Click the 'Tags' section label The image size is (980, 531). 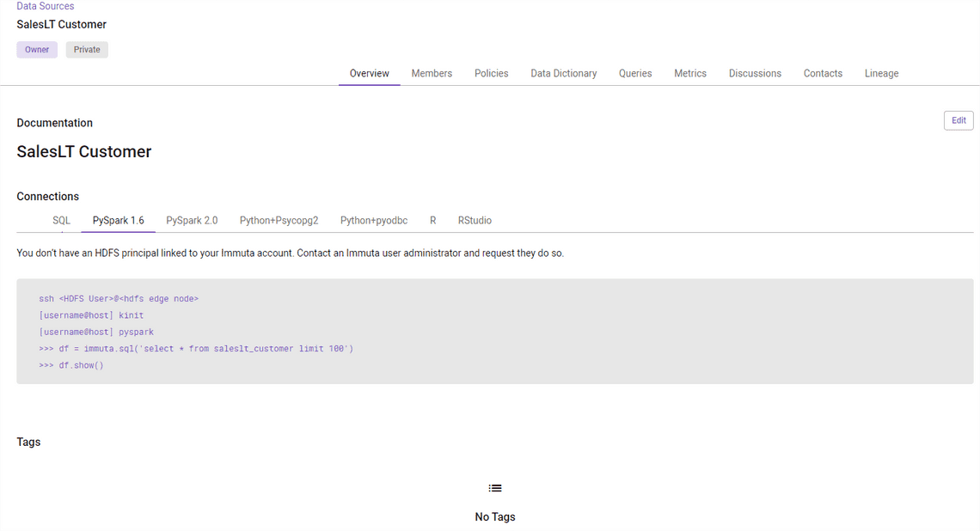28,442
